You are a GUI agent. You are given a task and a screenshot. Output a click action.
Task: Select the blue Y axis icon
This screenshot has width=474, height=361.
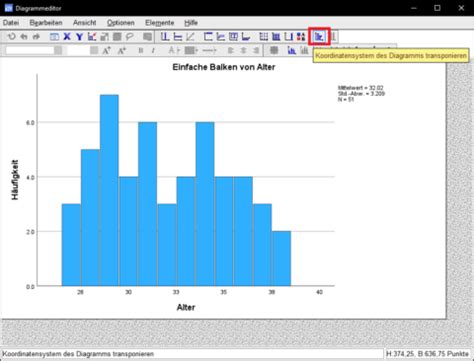click(x=79, y=37)
